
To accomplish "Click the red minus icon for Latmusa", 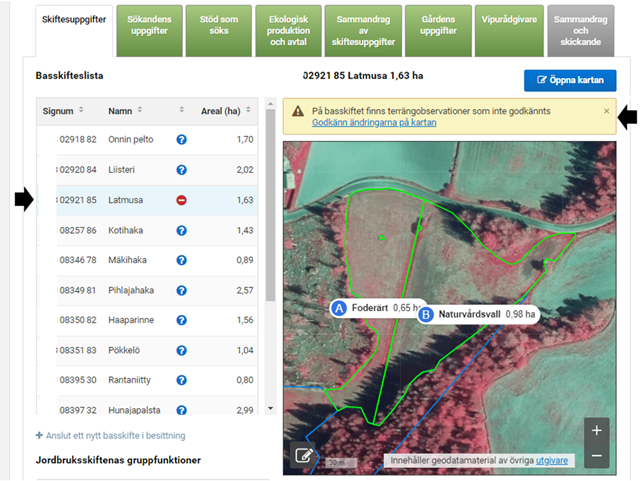I will coord(182,200).
